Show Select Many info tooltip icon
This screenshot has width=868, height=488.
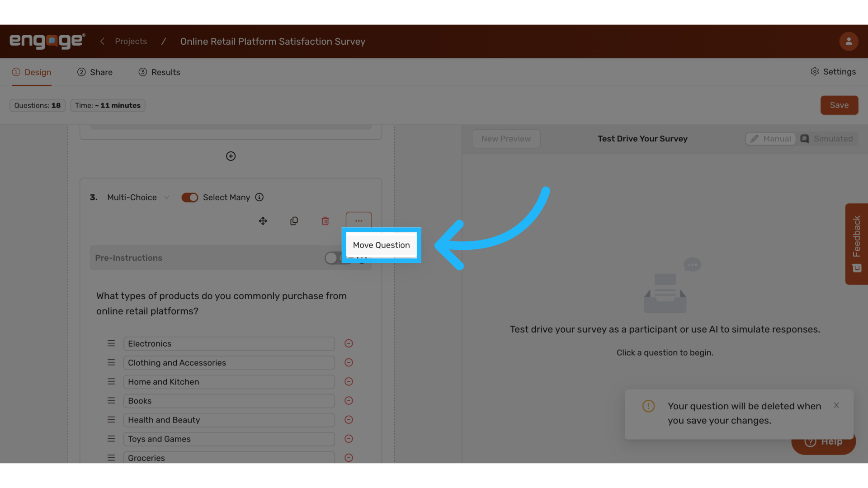[x=259, y=197]
